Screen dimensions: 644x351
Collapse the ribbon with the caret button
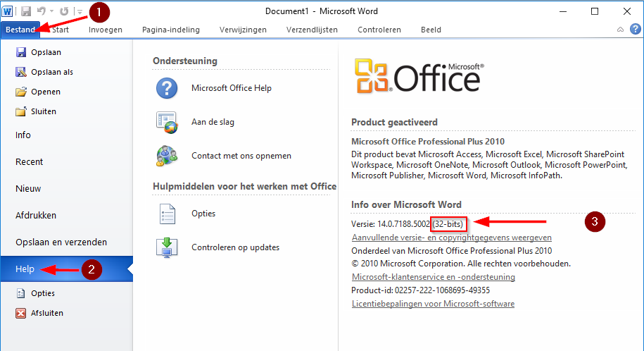point(619,30)
